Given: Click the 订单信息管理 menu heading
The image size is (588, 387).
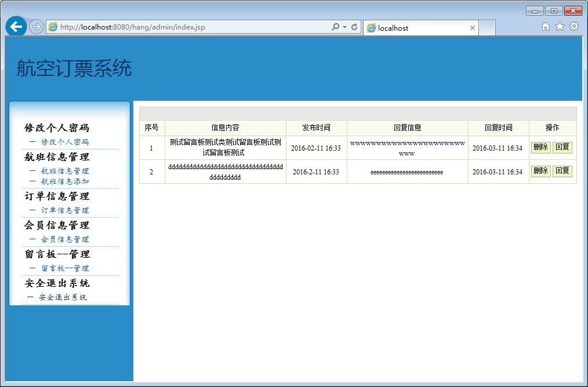Looking at the screenshot, I should click(x=57, y=196).
